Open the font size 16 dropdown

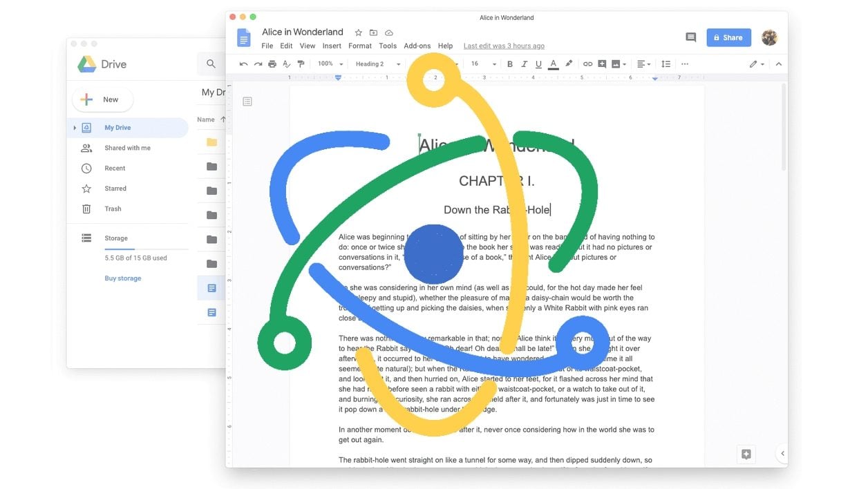pos(483,64)
